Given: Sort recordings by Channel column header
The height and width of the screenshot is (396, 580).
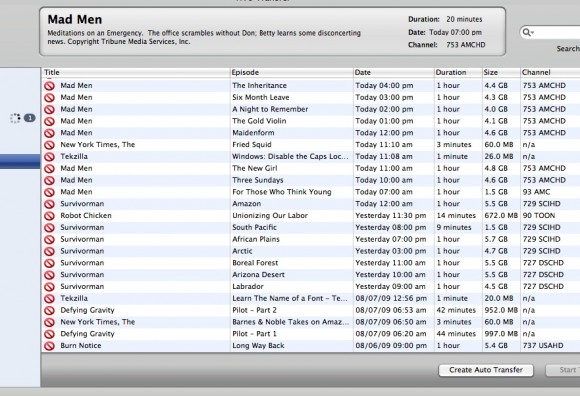Looking at the screenshot, I should (550, 72).
